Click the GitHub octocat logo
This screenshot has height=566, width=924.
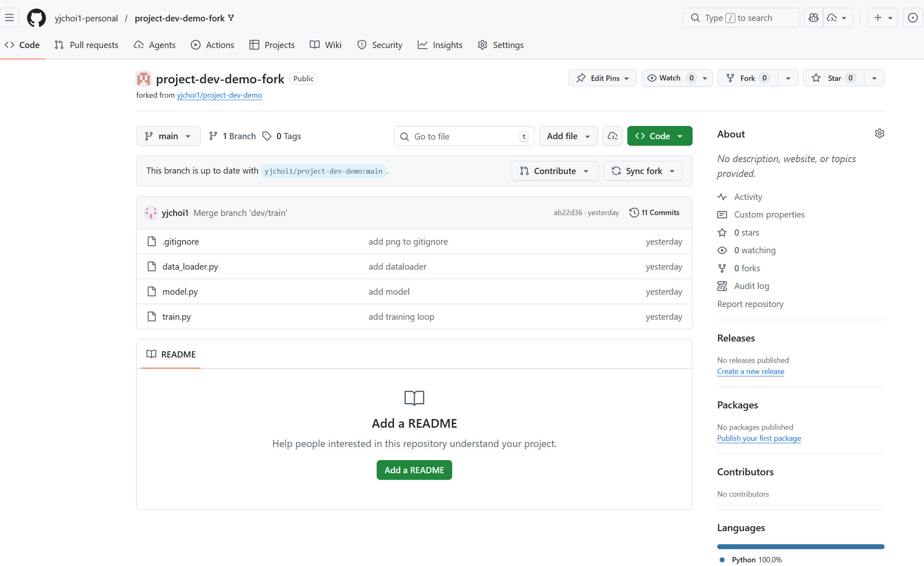click(x=37, y=18)
